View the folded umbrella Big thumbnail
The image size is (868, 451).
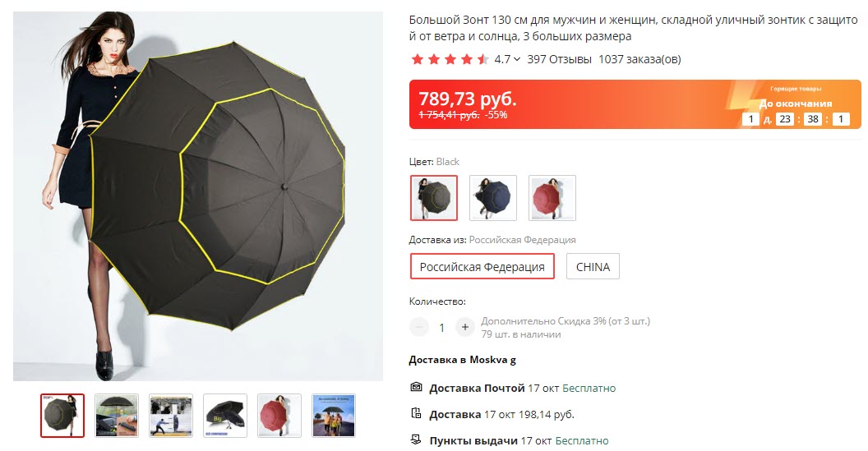point(225,416)
